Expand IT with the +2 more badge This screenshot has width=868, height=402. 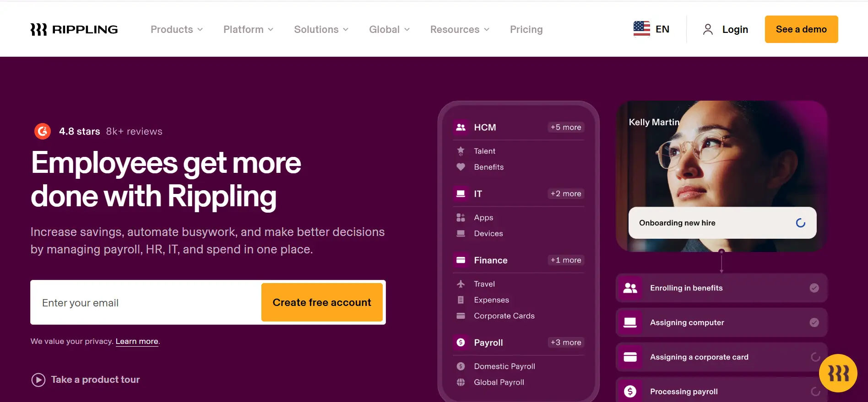coord(566,193)
